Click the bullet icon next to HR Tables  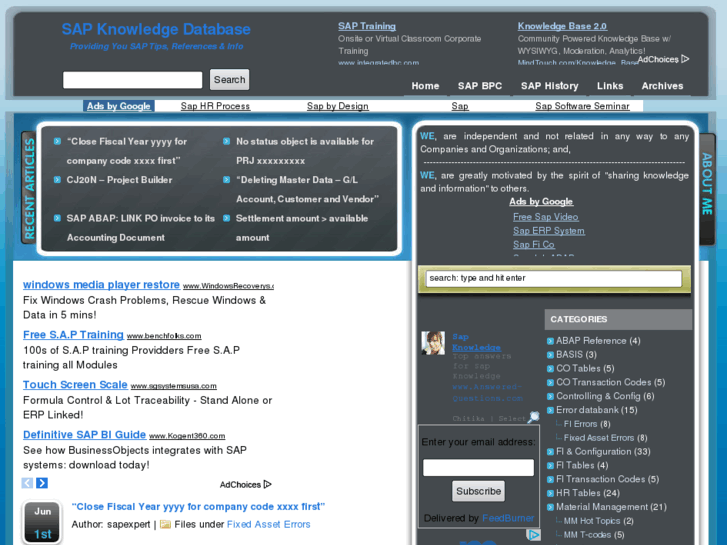click(x=550, y=494)
